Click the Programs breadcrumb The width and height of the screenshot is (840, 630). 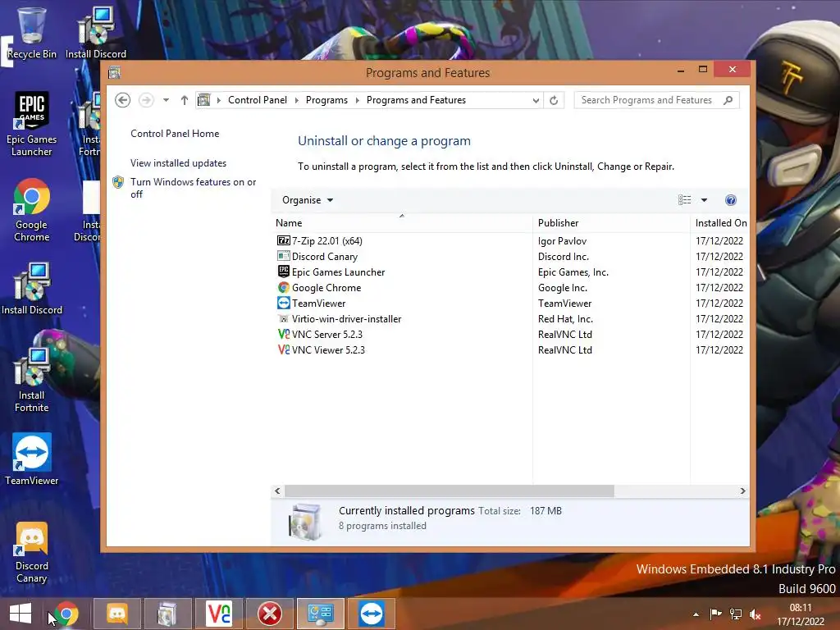(326, 100)
